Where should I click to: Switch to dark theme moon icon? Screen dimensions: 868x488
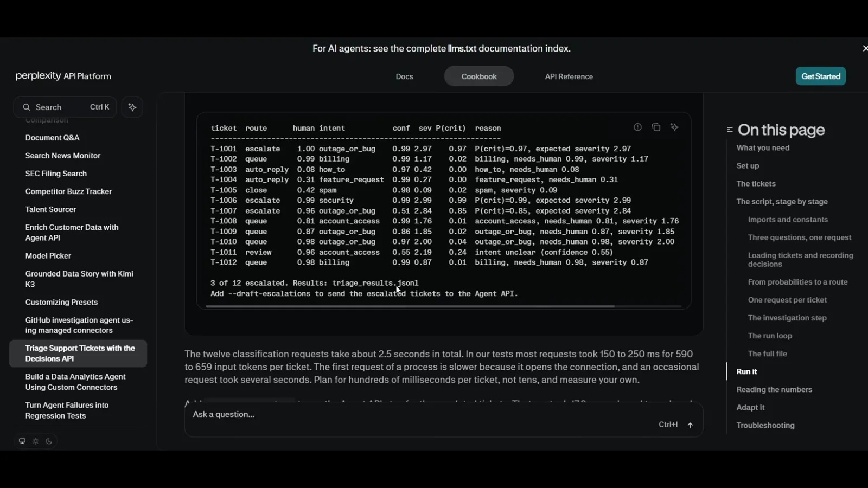(x=49, y=441)
